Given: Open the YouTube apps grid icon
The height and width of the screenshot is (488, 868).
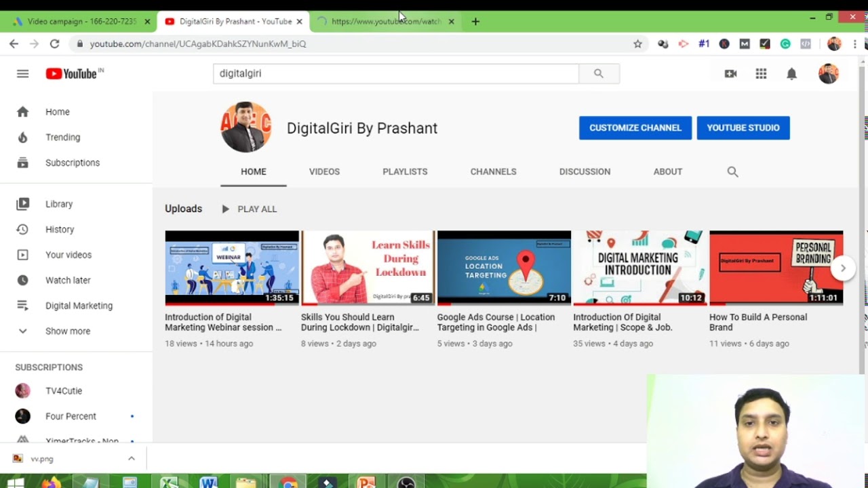Looking at the screenshot, I should coord(761,74).
